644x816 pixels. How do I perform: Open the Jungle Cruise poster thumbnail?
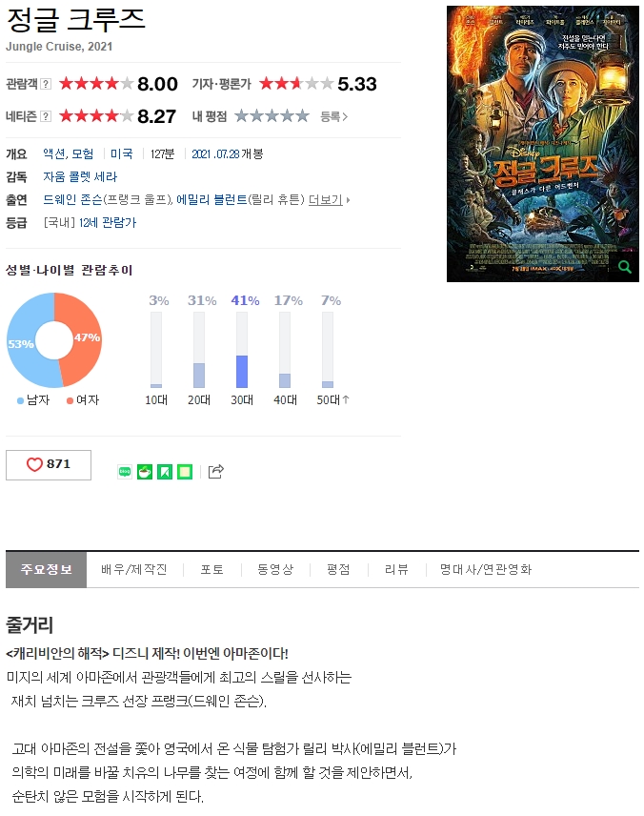click(543, 144)
